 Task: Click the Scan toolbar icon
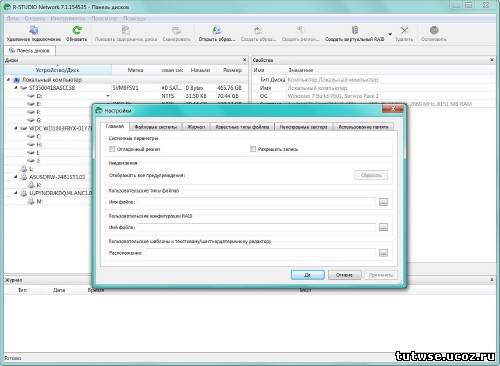pyautogui.click(x=176, y=30)
